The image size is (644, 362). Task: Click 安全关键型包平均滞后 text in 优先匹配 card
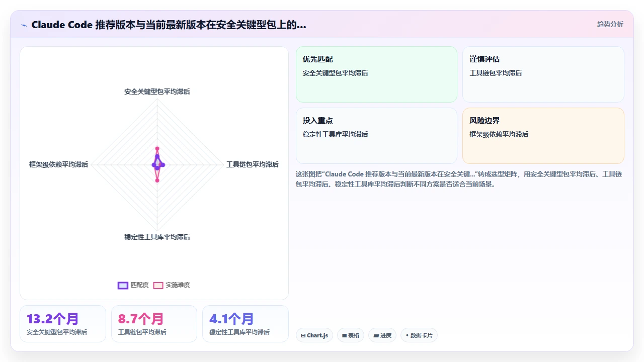(335, 73)
